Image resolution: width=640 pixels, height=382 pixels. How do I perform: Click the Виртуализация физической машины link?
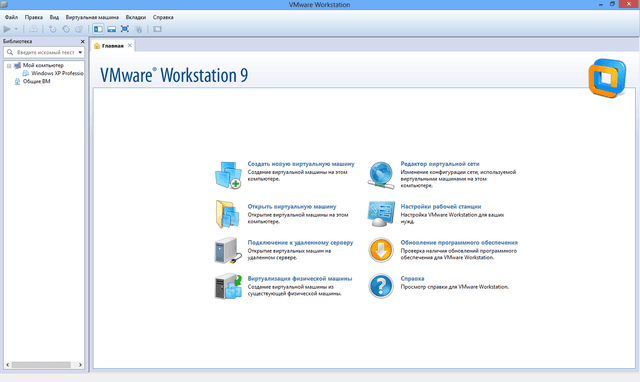[x=300, y=278]
